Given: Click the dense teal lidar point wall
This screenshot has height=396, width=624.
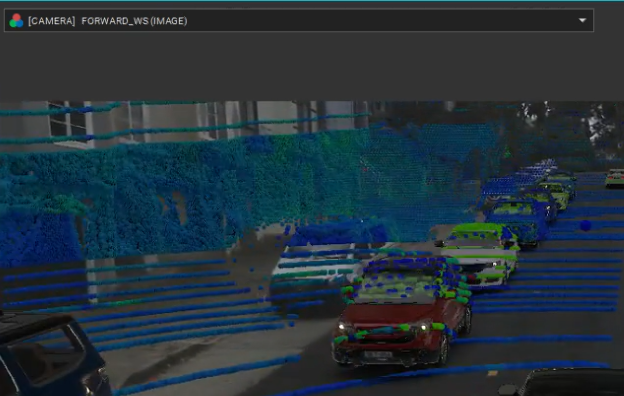Looking at the screenshot, I should pyautogui.click(x=199, y=191).
